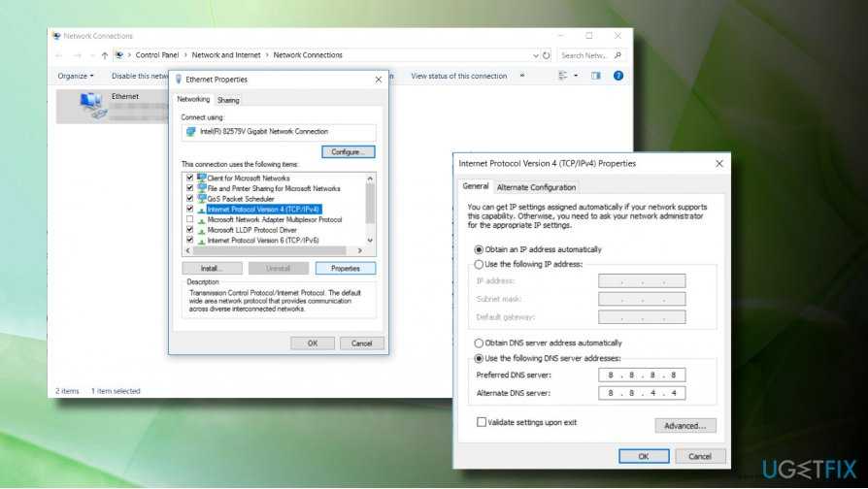Toggle Internet Protocol Version 6 checkbox
This screenshot has height=489, width=868.
190,241
